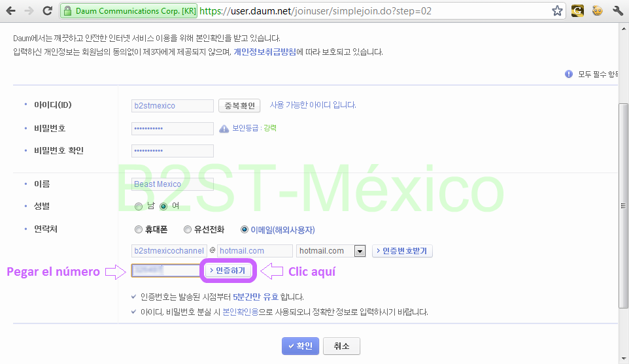Open the 개인정보취급방침 privacy policy link
The height and width of the screenshot is (364, 629).
265,52
